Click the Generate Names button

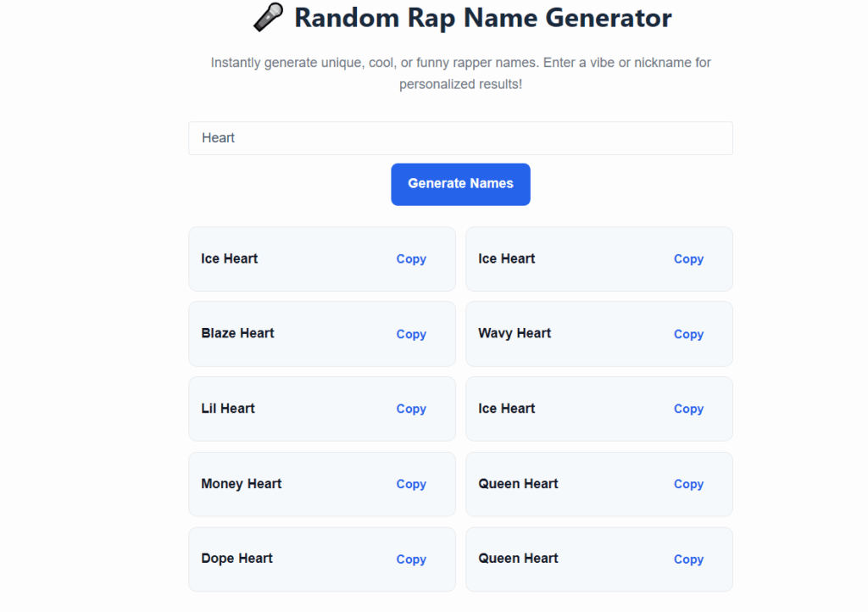[460, 184]
